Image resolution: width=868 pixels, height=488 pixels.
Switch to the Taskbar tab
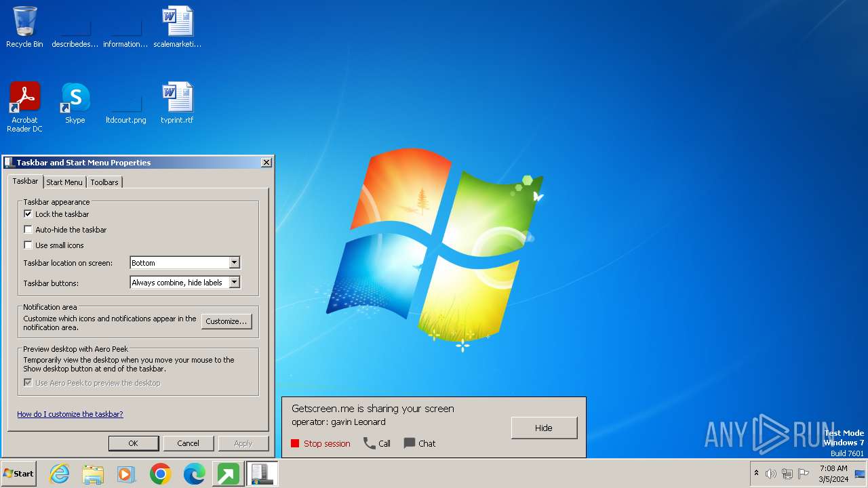point(25,181)
